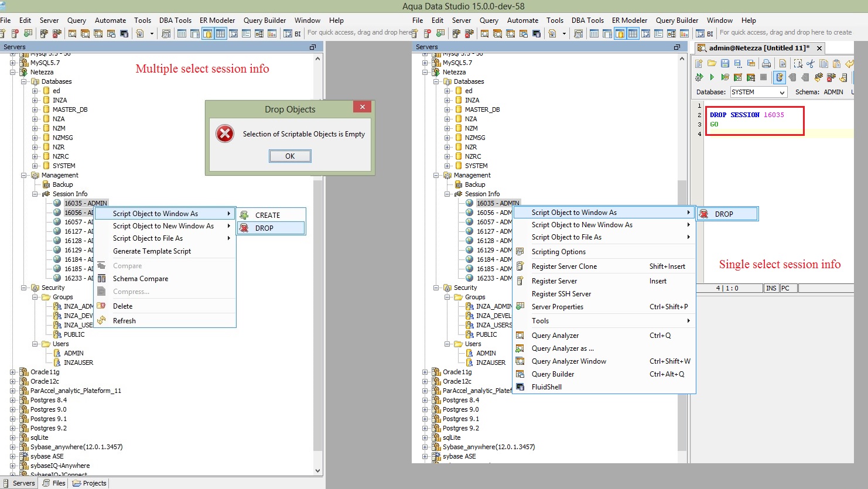The width and height of the screenshot is (868, 489).
Task: Click left tree scrollbar down arrow
Action: pyautogui.click(x=318, y=470)
